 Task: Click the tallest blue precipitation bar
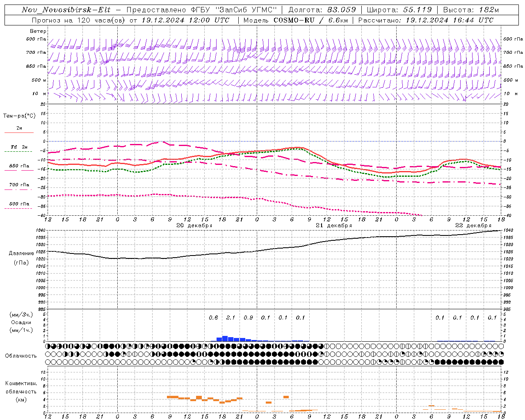[225, 339]
